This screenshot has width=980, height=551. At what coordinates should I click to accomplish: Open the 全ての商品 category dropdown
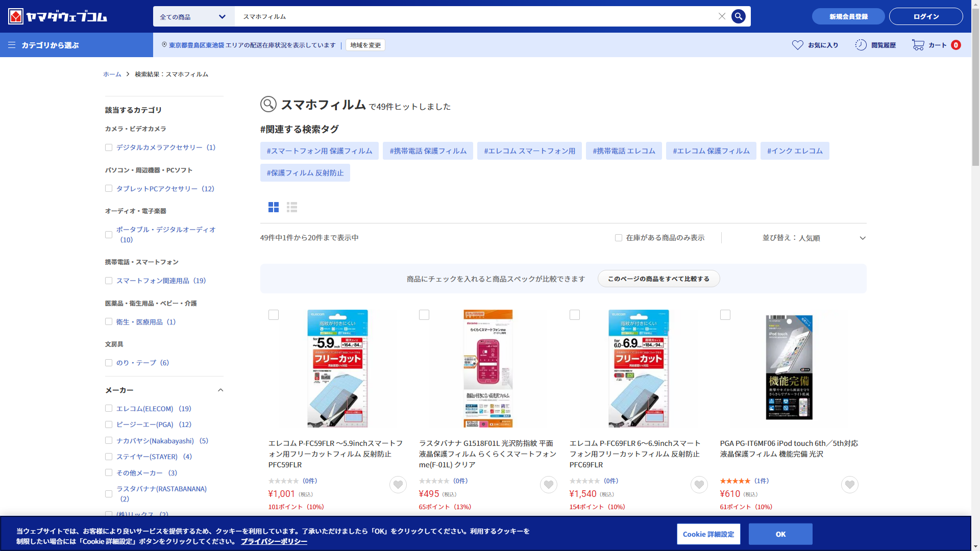(193, 17)
